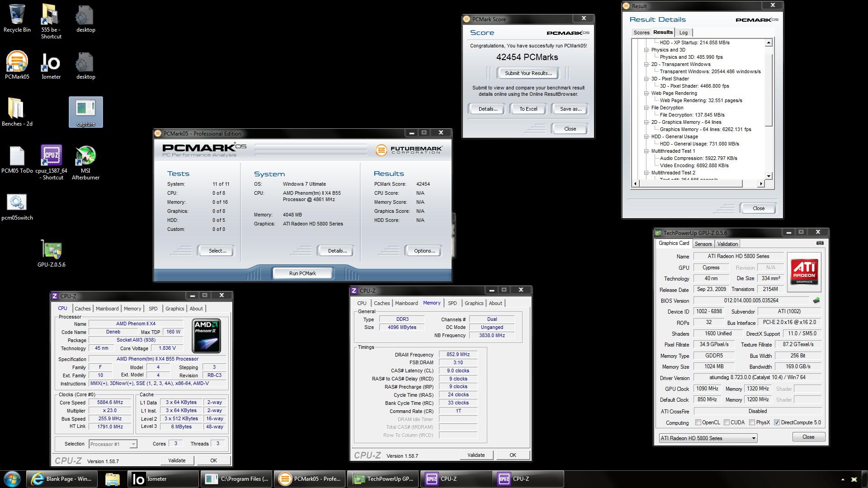Switch to Iometer in the taskbar

coord(163,479)
